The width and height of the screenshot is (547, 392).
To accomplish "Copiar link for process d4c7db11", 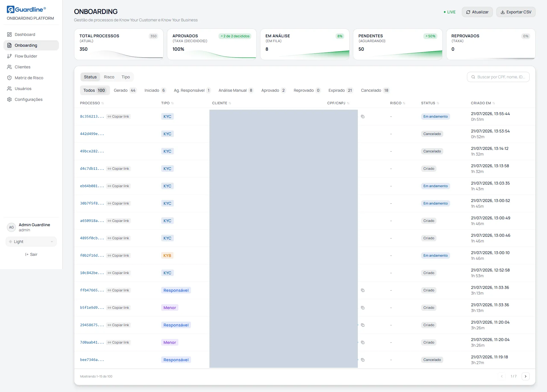I will point(118,169).
